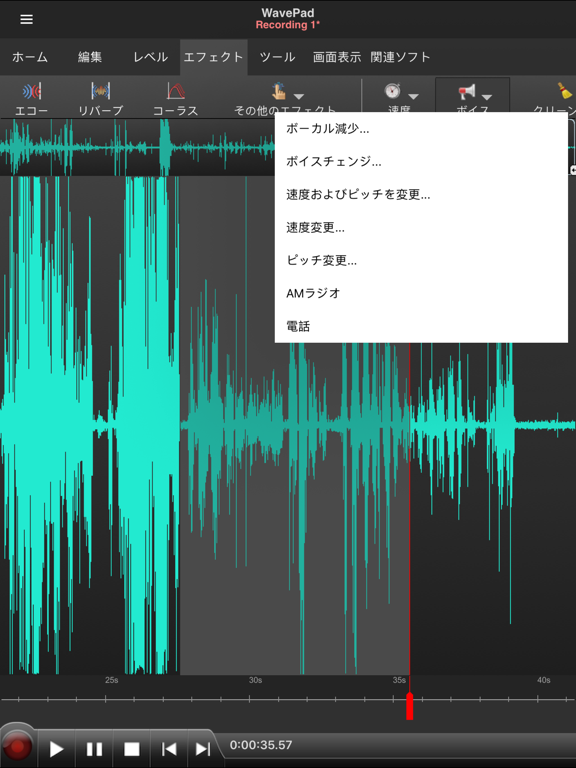
Task: Open the hamburger menu
Action: [x=26, y=19]
